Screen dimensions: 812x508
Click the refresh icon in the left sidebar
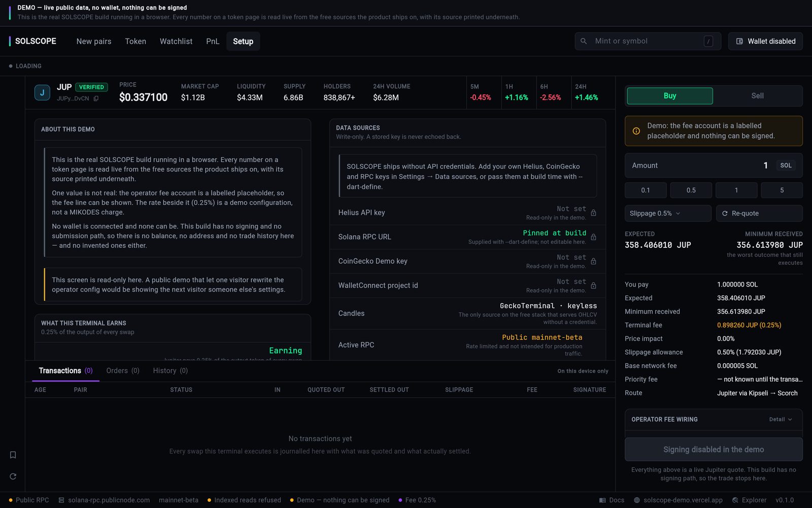pos(13,477)
